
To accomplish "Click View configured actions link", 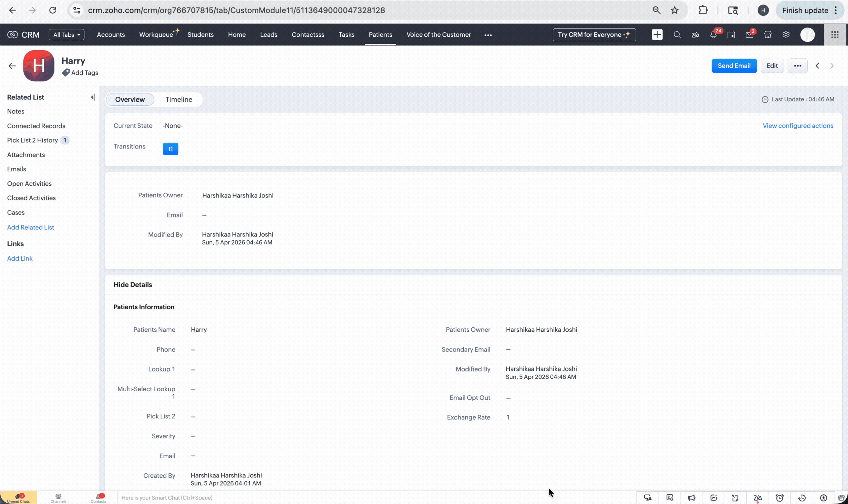I will pyautogui.click(x=797, y=126).
